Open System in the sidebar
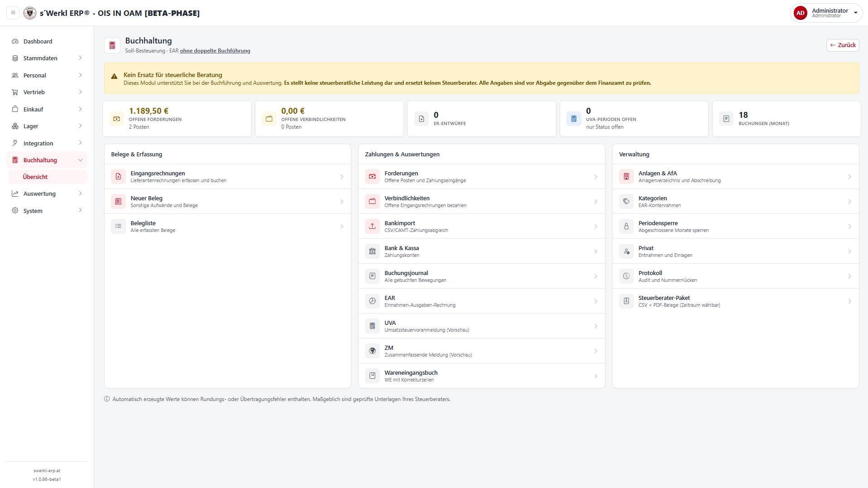This screenshot has height=488, width=868. (47, 211)
